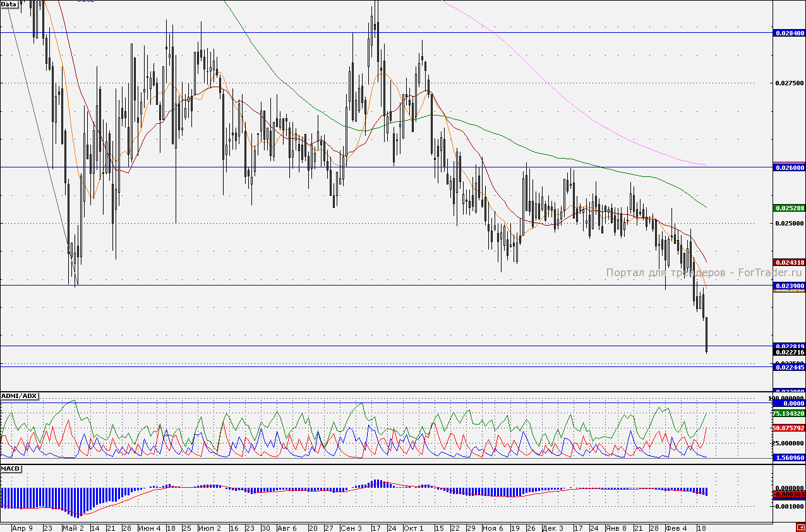Select the ADMI/ADX indicator window label

[19, 396]
